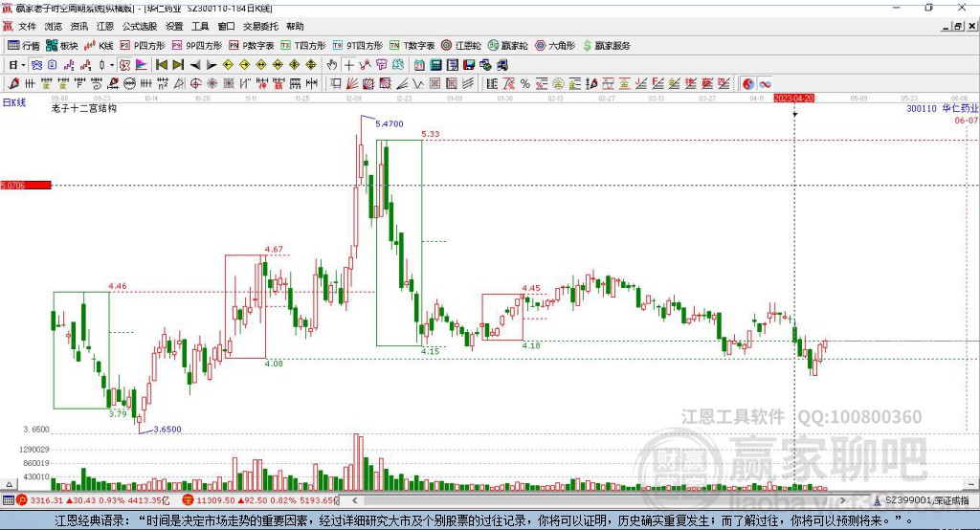
Task: Open P数字表 number table
Action: pos(252,46)
